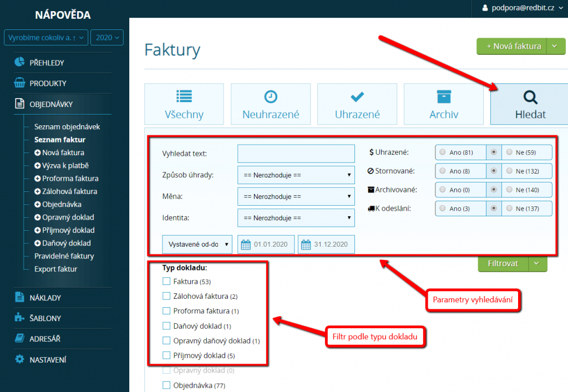Check the Objednávka (77) checkbox

coord(166,385)
